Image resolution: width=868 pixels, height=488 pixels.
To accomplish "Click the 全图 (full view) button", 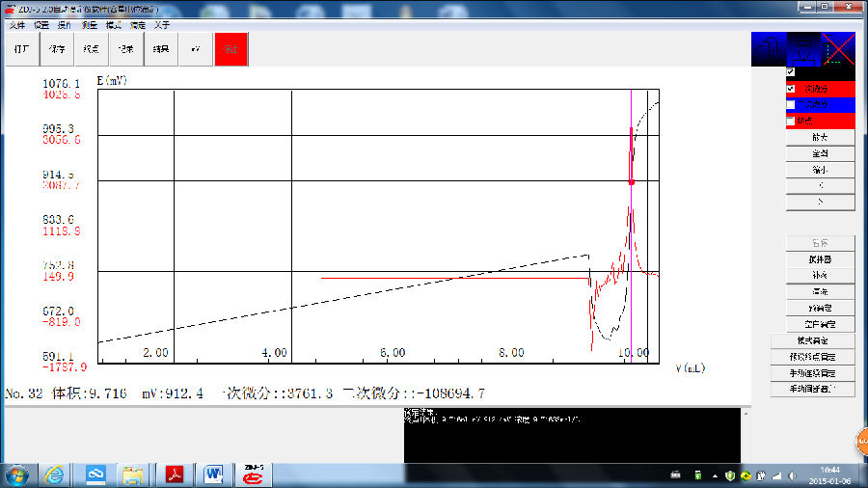I will tap(819, 153).
